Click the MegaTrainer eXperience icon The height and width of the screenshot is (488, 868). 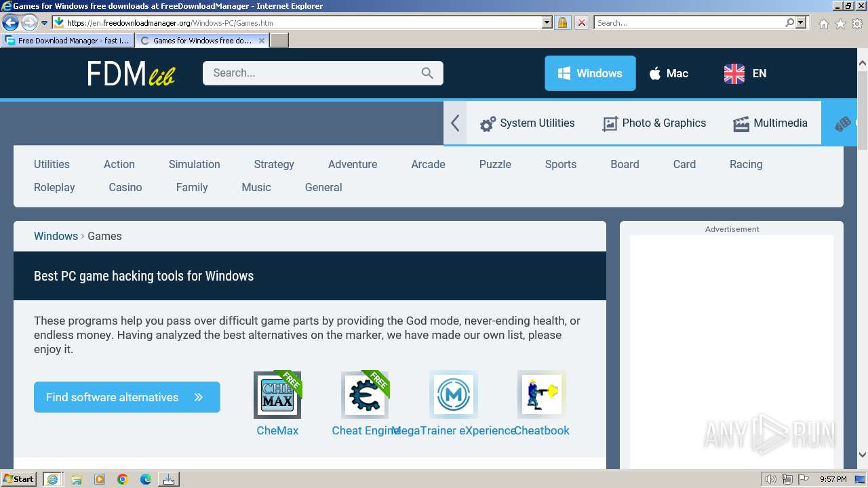coord(454,394)
